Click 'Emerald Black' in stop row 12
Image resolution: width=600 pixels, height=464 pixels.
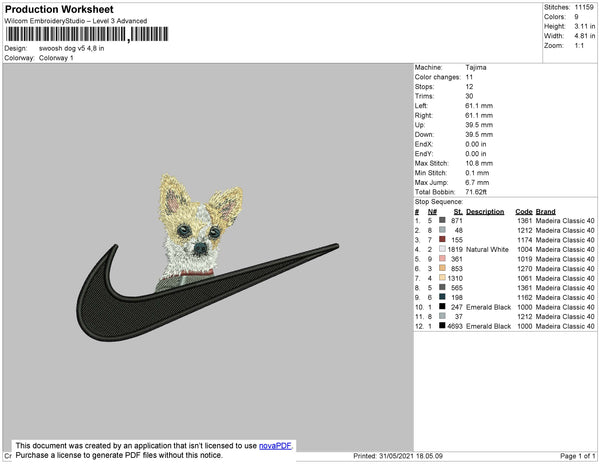pos(489,326)
